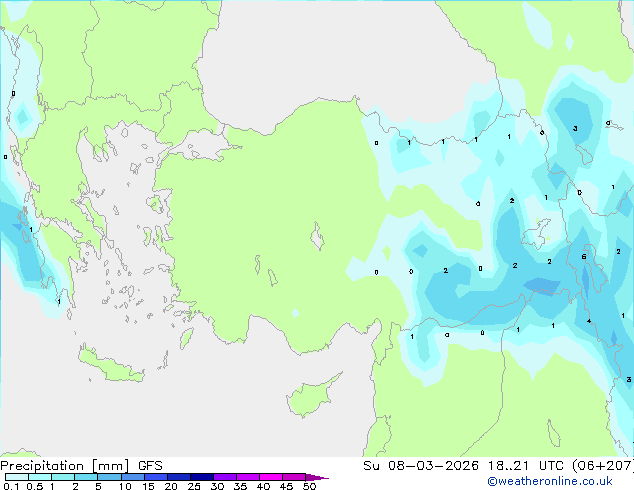Click the "50" legend scale label
Image resolution: width=634 pixels, height=490 pixels.
click(310, 486)
